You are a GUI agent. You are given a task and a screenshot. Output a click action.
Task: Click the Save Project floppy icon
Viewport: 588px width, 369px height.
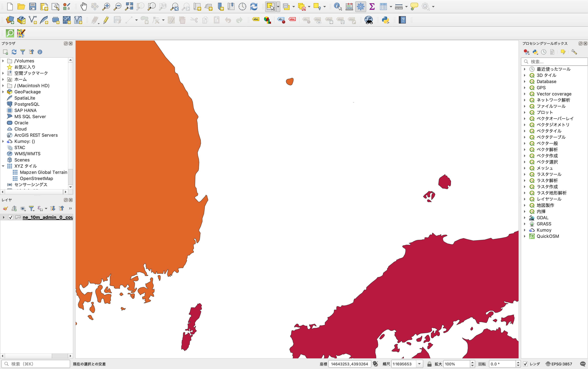[x=32, y=7]
